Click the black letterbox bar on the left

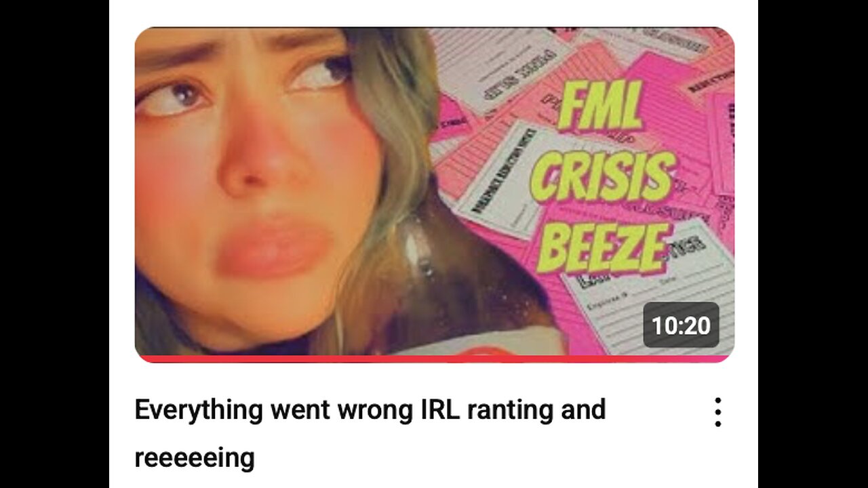(x=54, y=244)
